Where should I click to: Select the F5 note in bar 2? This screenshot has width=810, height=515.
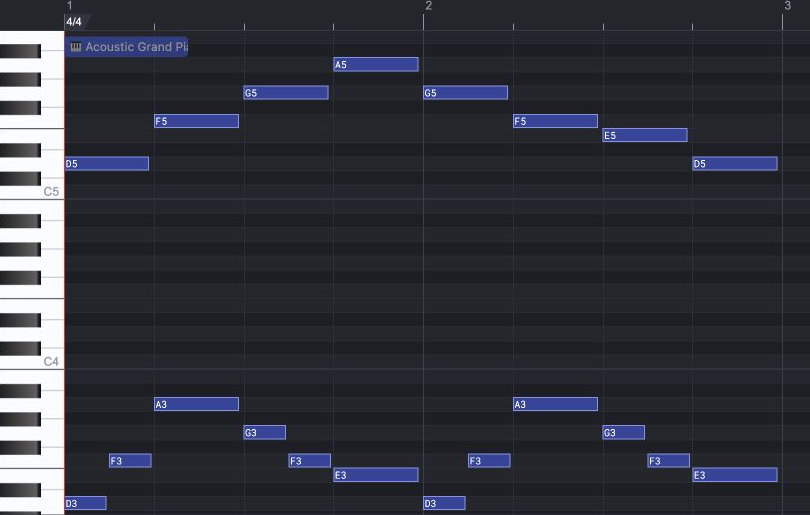(x=555, y=121)
